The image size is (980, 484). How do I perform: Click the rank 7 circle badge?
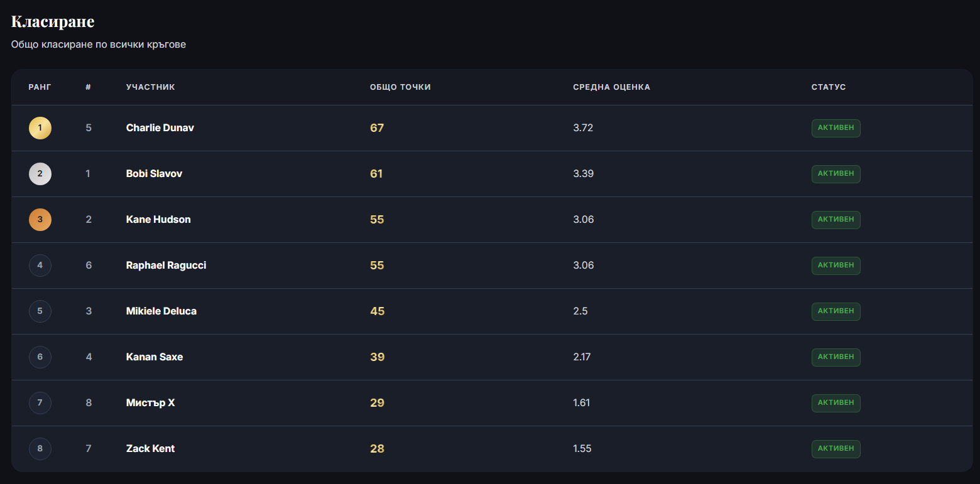(x=40, y=403)
